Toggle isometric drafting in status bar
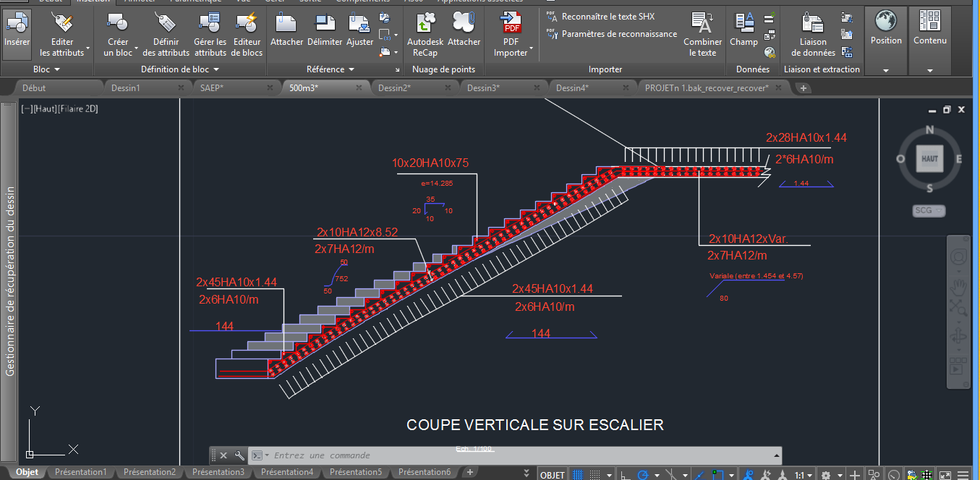Viewport: 980px width, 480px height. 672,475
